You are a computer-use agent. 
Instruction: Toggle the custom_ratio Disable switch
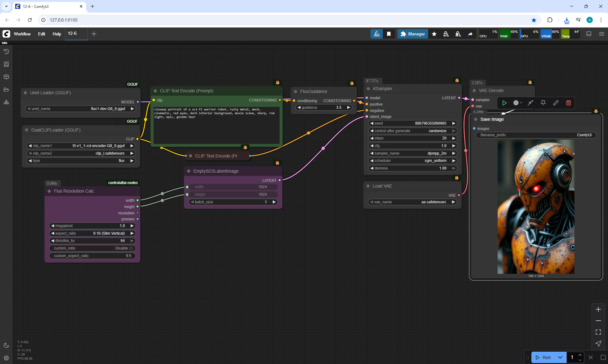[x=131, y=248]
